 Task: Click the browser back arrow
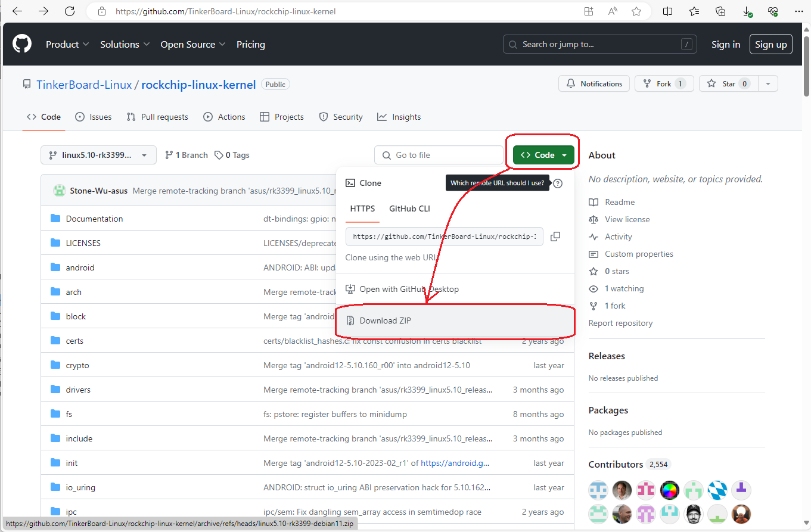coord(17,11)
